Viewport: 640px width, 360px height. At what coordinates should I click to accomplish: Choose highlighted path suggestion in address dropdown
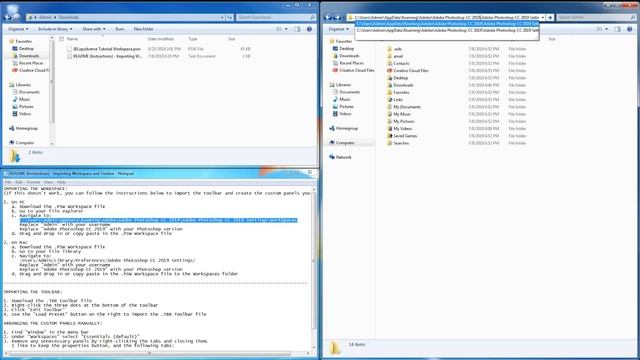pos(447,24)
